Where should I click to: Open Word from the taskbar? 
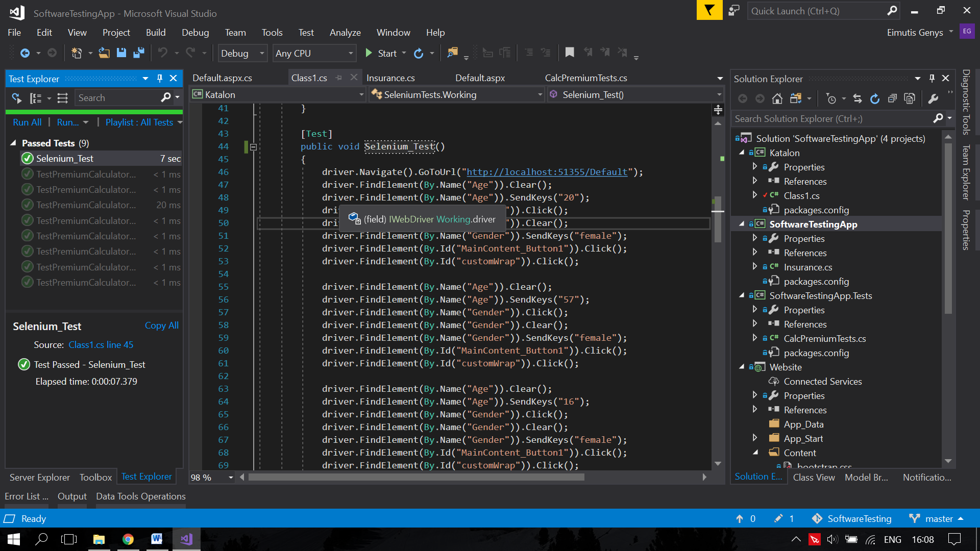[x=157, y=539]
